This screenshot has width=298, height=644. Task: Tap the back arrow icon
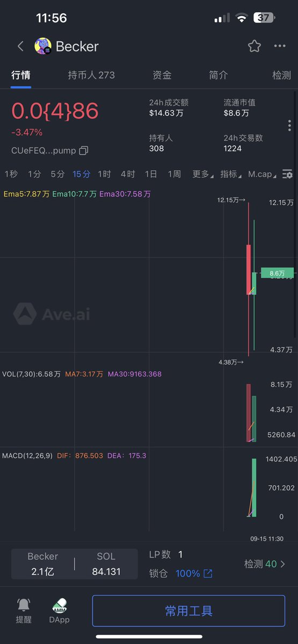pyautogui.click(x=20, y=46)
